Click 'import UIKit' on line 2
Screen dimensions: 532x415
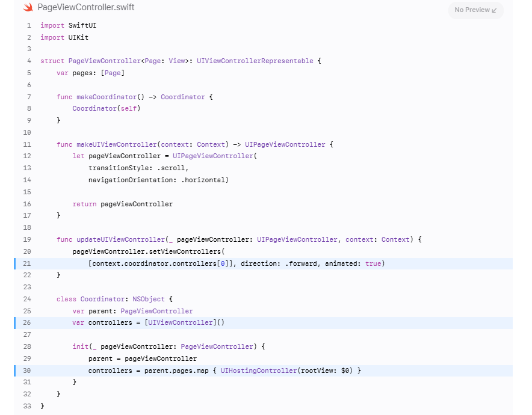click(x=64, y=37)
